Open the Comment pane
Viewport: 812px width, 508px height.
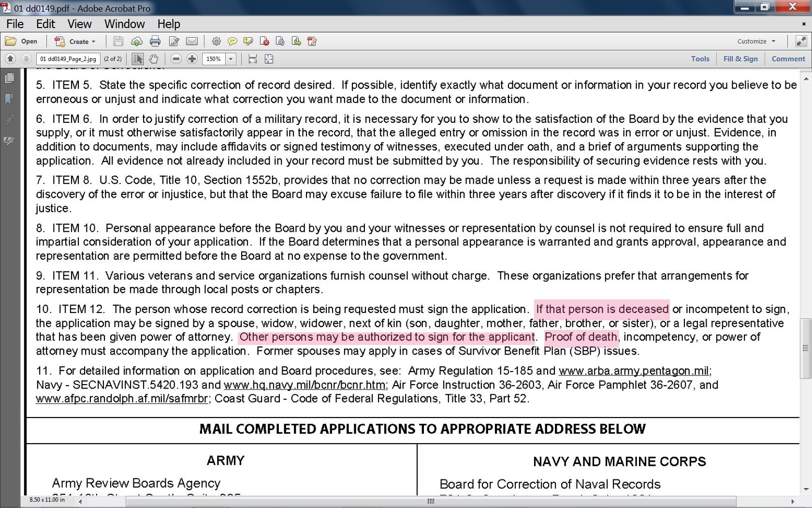[788, 59]
